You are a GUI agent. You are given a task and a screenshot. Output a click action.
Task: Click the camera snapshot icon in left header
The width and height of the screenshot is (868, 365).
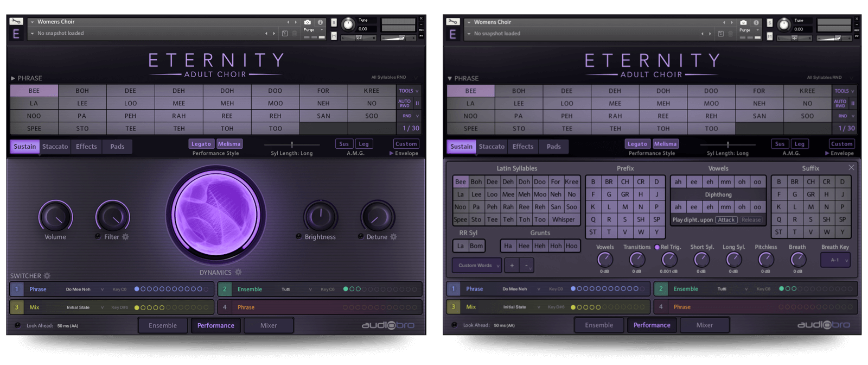coord(308,22)
